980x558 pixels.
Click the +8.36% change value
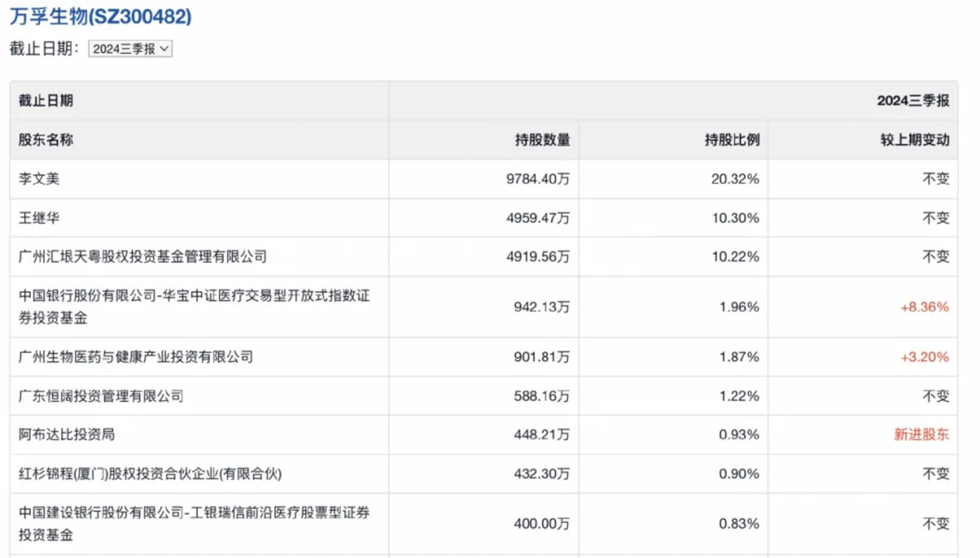[924, 307]
